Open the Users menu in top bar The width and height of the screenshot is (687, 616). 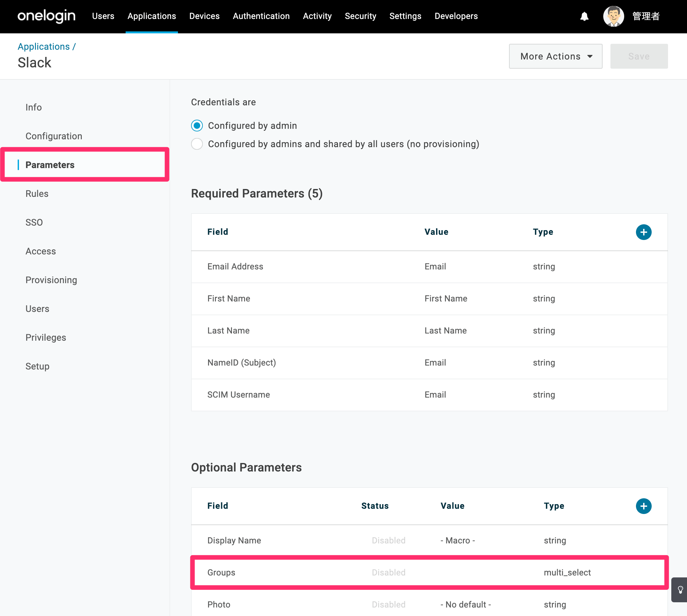103,16
